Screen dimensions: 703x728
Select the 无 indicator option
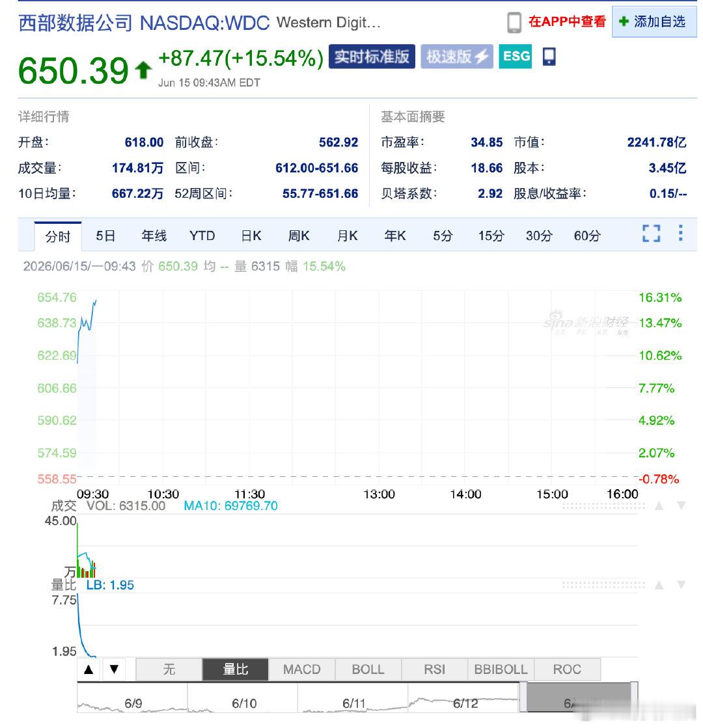pyautogui.click(x=169, y=669)
